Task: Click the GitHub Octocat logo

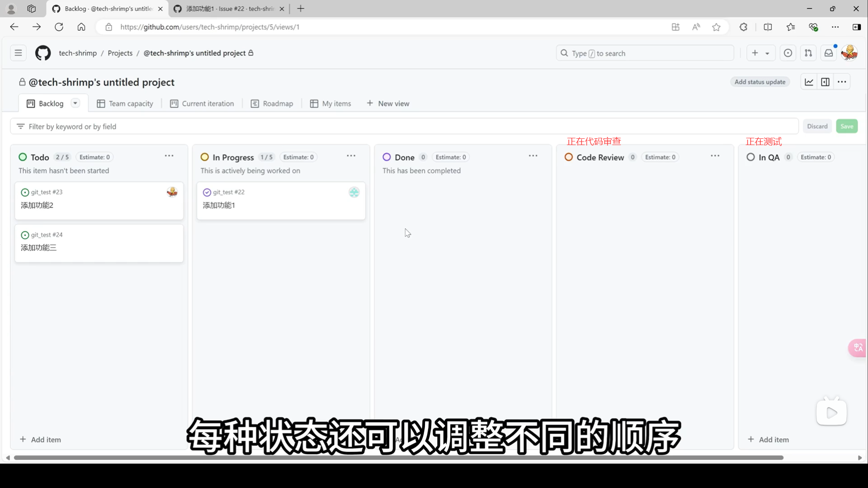Action: coord(43,53)
